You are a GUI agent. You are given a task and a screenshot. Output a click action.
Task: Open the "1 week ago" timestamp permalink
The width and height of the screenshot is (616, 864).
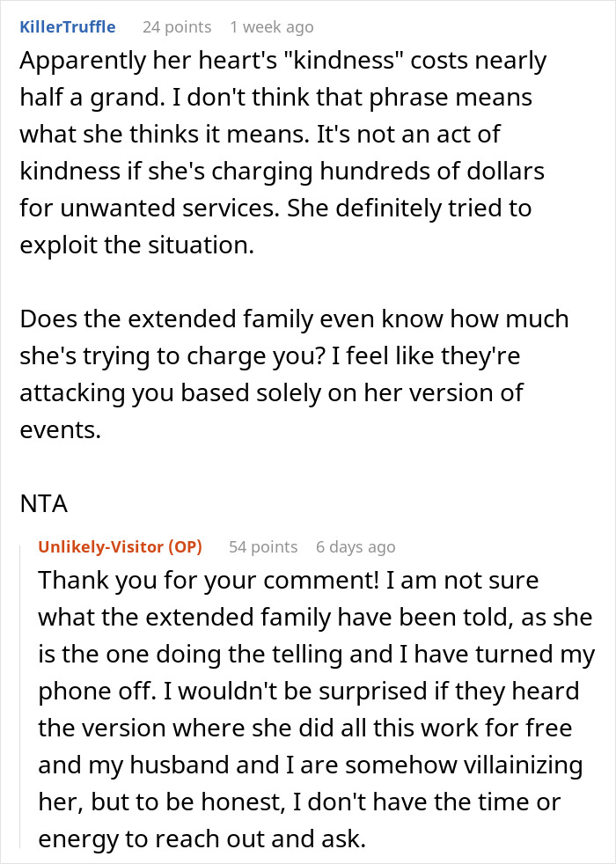pyautogui.click(x=272, y=27)
